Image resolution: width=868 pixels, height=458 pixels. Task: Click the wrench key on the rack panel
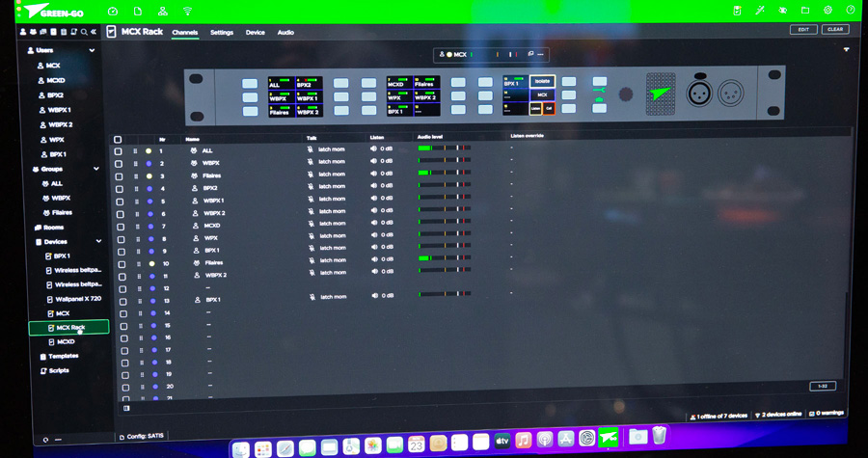tap(599, 91)
